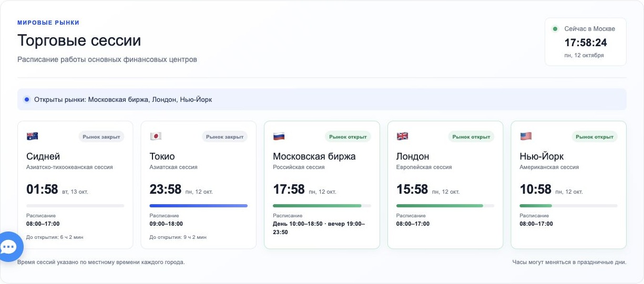Screen dimensions: 644x284
Task: Select the Лондон card title
Action: click(413, 156)
